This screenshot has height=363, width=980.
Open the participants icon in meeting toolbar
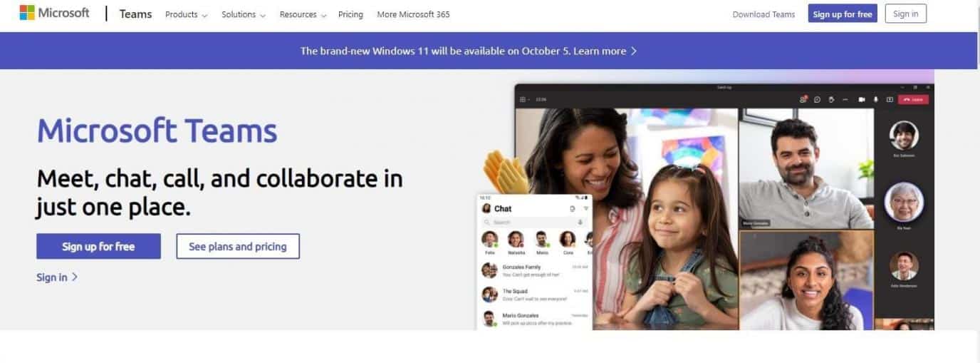pyautogui.click(x=803, y=100)
